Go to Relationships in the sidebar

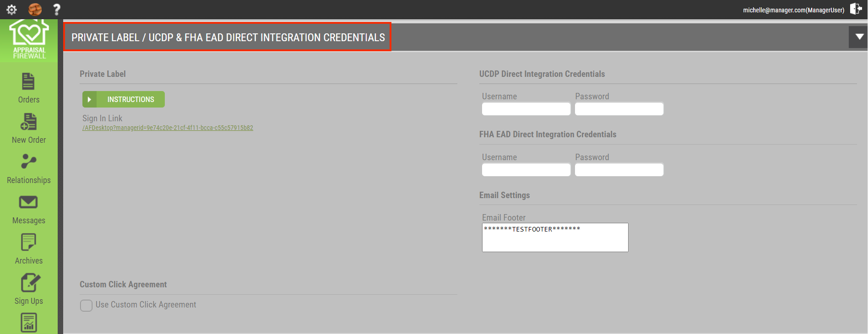tap(29, 169)
